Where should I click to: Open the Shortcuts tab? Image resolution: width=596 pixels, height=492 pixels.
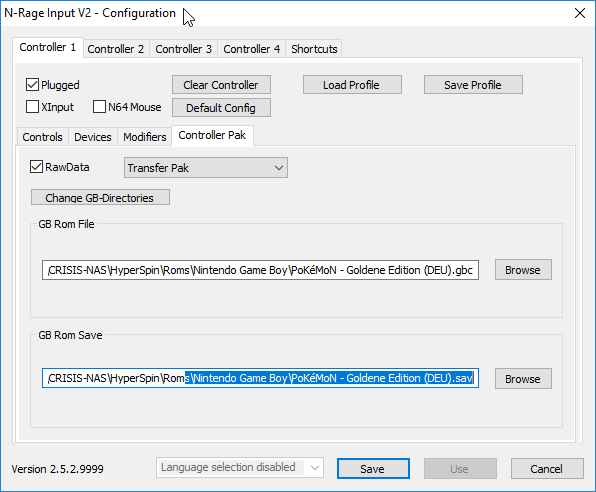pyautogui.click(x=314, y=49)
